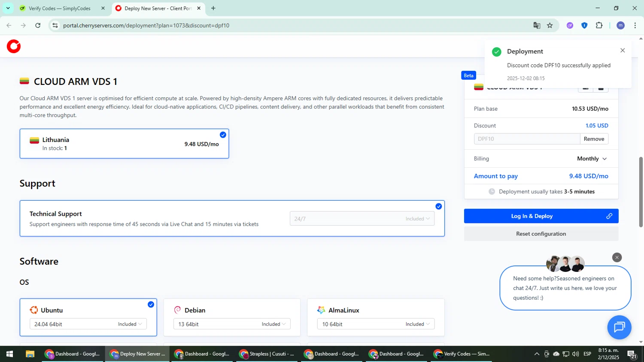The height and width of the screenshot is (362, 644).
Task: Open the Technical Support 24/7 dropdown
Action: pyautogui.click(x=362, y=219)
